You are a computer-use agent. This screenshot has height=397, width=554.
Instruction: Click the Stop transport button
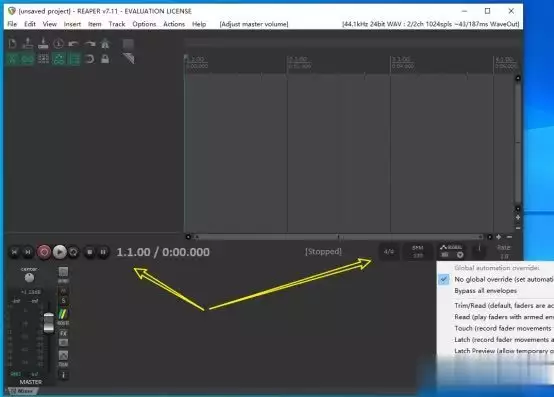click(90, 252)
